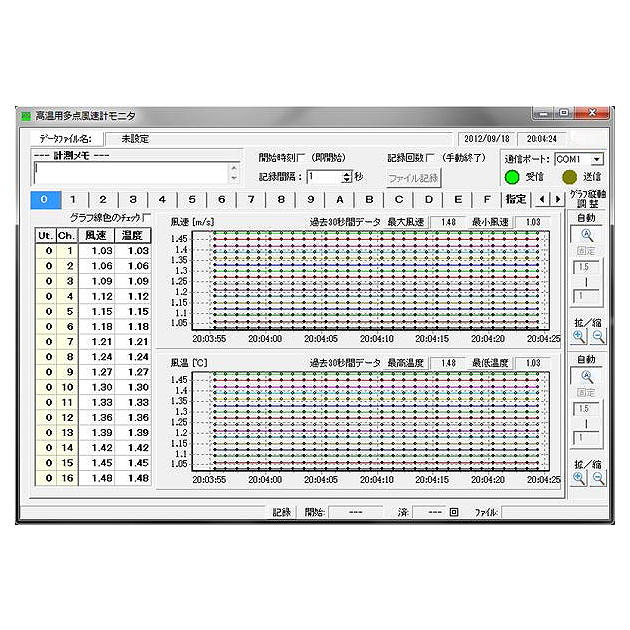Zoom out the wind speed graph axis
Screen dimensions: 630x630
597,337
